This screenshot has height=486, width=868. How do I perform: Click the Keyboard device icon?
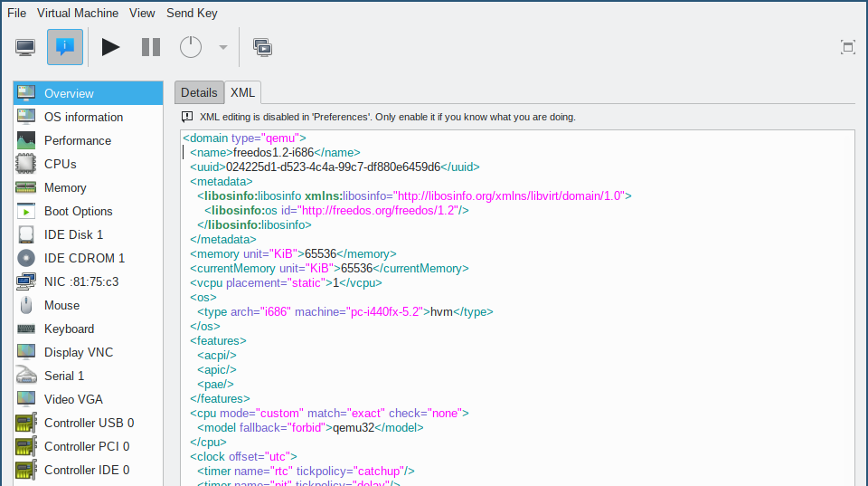tap(26, 329)
